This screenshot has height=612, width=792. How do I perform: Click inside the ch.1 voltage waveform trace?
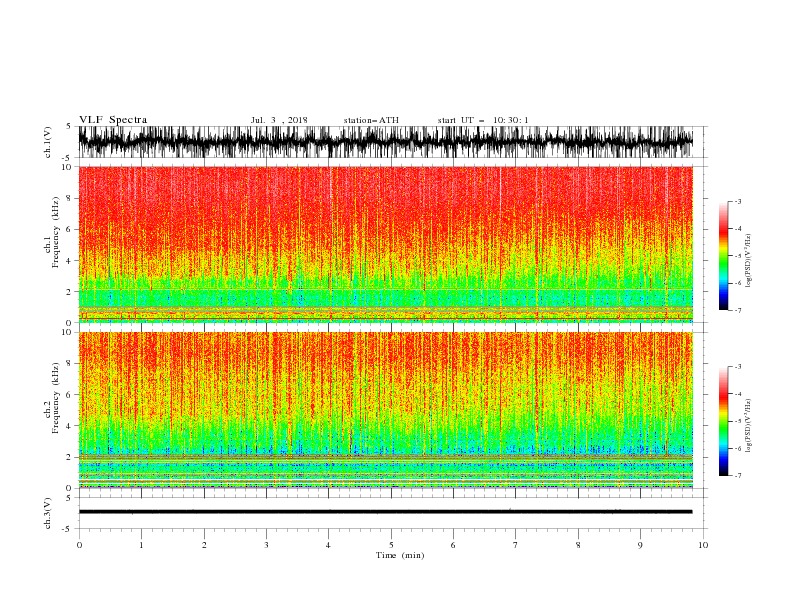385,142
